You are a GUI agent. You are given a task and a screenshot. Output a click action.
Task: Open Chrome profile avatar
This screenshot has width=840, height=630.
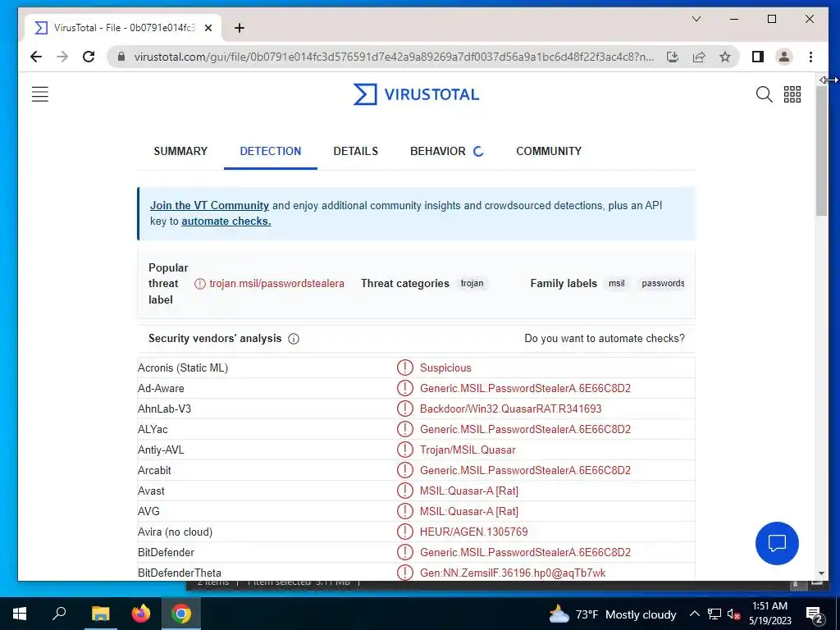click(783, 57)
